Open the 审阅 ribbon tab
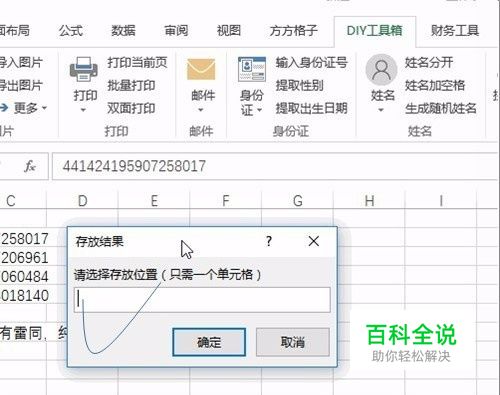500x395 pixels. point(176,31)
